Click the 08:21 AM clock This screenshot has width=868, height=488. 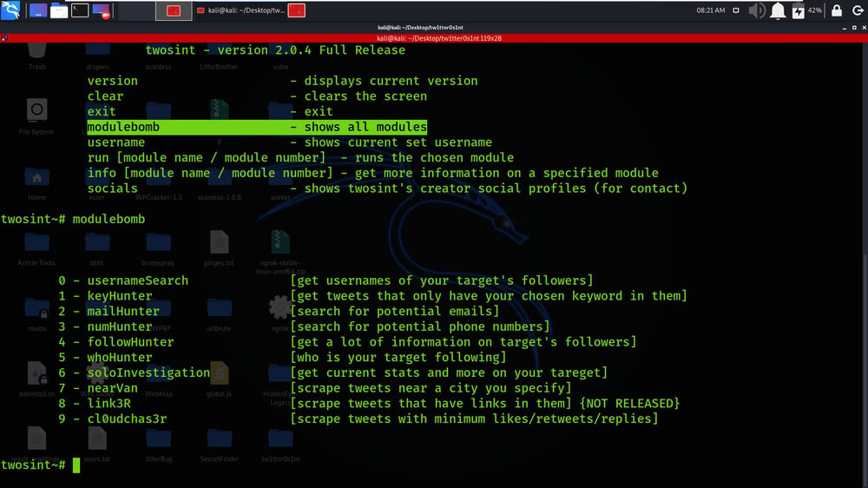[x=711, y=10]
